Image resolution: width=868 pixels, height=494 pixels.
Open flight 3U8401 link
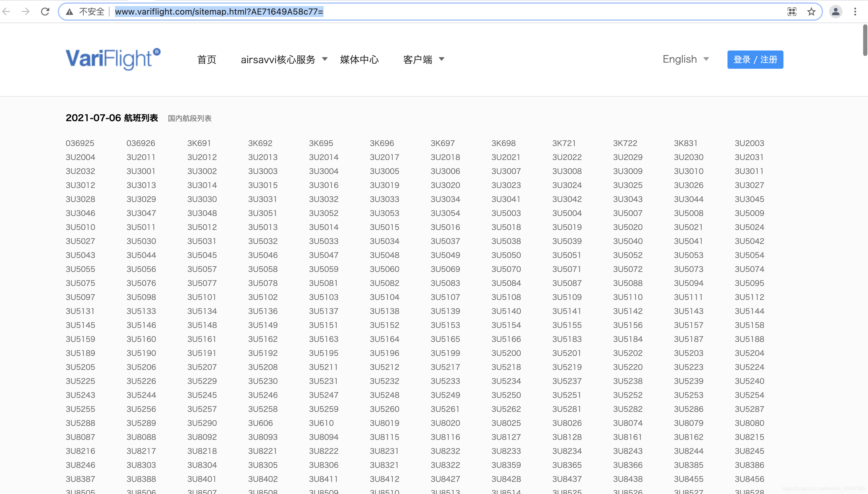coord(202,479)
